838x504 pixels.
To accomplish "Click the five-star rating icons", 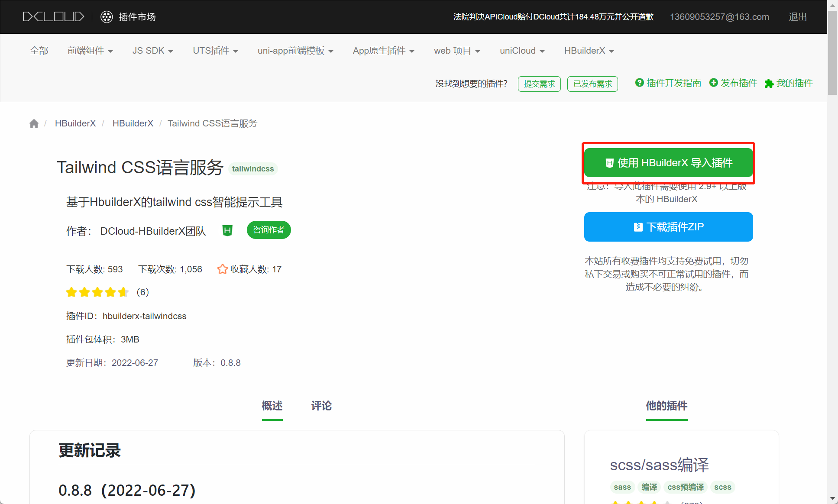I will [x=97, y=292].
